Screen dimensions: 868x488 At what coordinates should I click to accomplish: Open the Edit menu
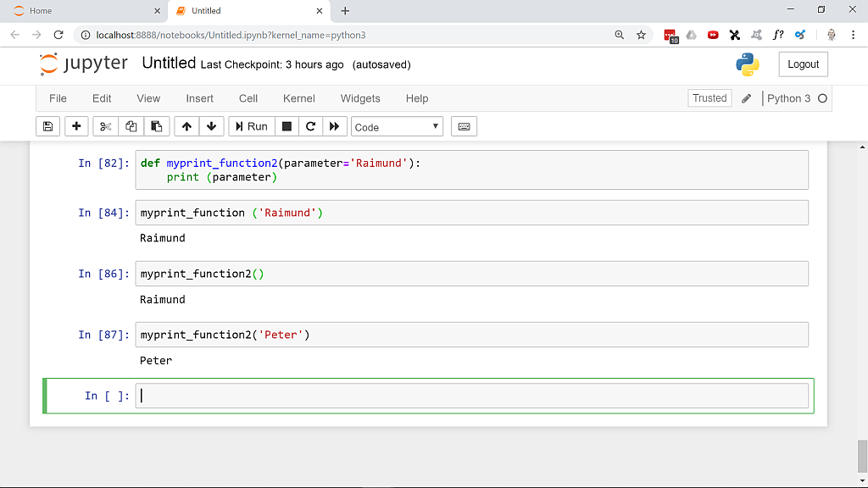coord(102,98)
